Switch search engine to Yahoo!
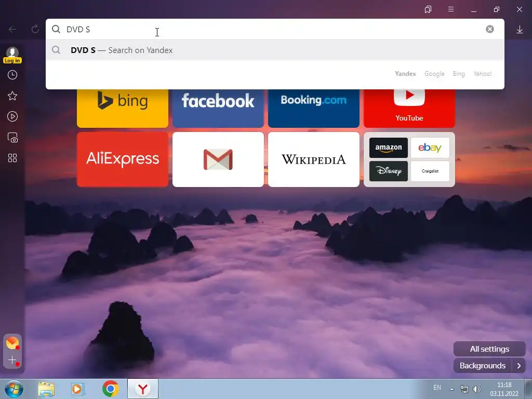532x399 pixels. pos(483,74)
